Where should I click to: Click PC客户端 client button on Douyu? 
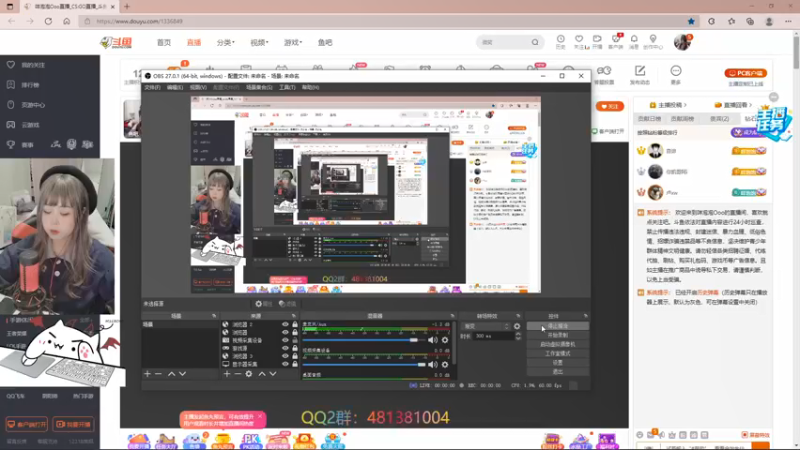(x=745, y=73)
